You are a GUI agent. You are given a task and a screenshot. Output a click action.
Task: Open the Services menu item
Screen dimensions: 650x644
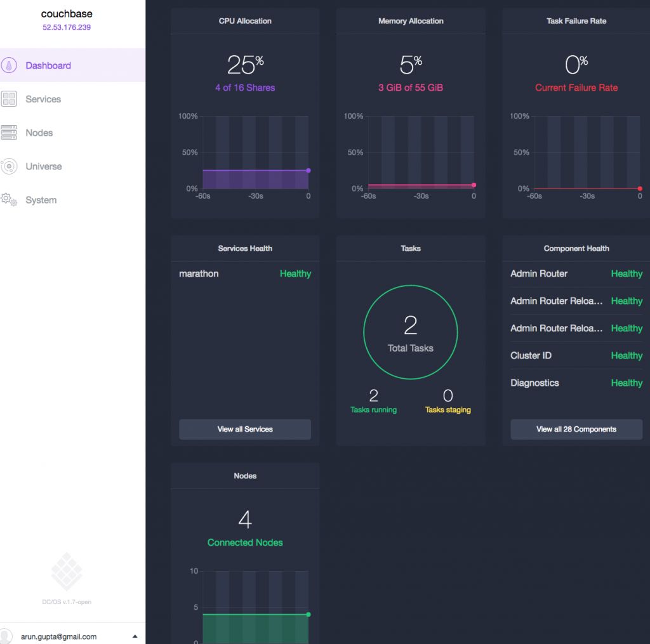pos(72,99)
